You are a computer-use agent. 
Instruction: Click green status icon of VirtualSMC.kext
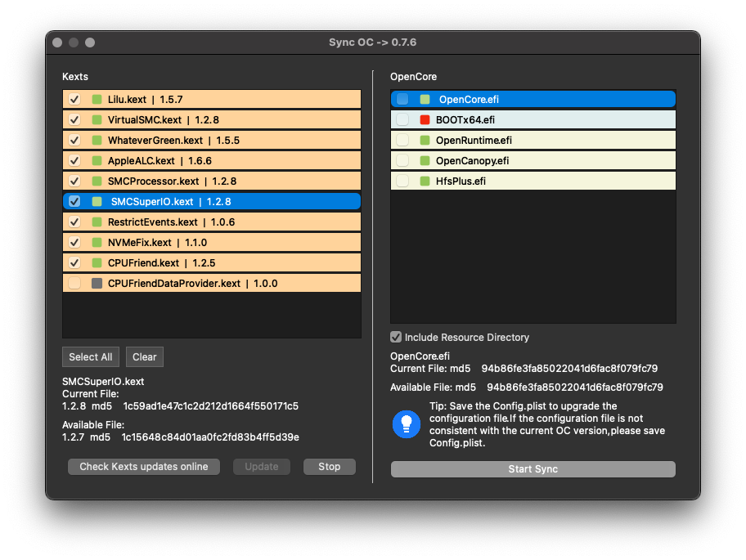97,120
